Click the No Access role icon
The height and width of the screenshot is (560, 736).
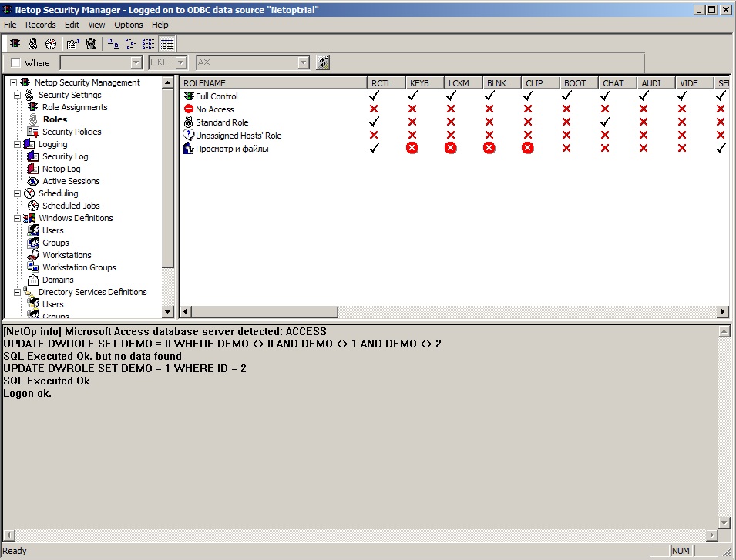click(x=189, y=109)
